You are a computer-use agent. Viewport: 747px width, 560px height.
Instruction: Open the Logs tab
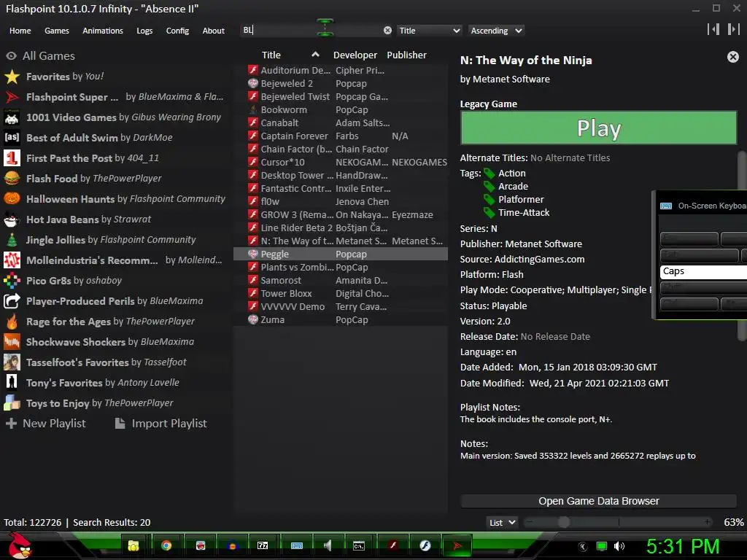pos(144,31)
